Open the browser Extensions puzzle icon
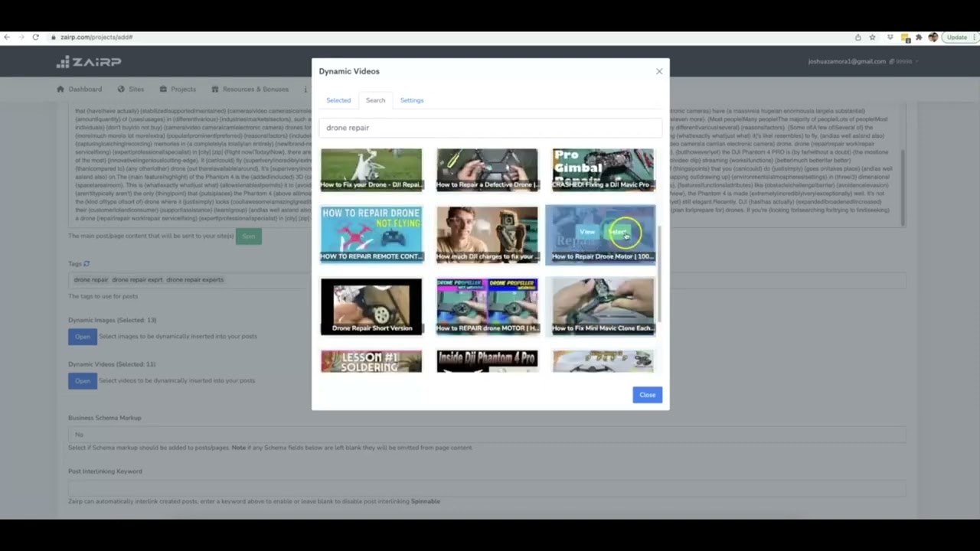 pyautogui.click(x=919, y=37)
